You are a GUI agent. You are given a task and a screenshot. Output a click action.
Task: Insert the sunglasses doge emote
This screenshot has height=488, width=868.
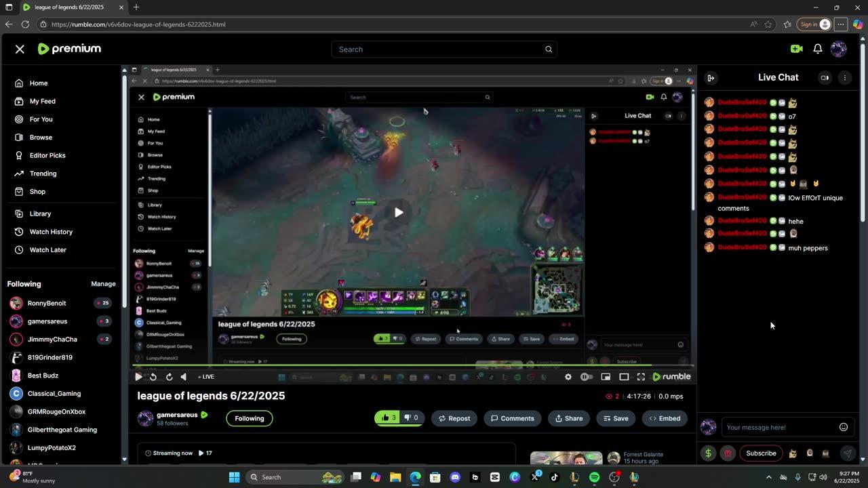point(792,453)
